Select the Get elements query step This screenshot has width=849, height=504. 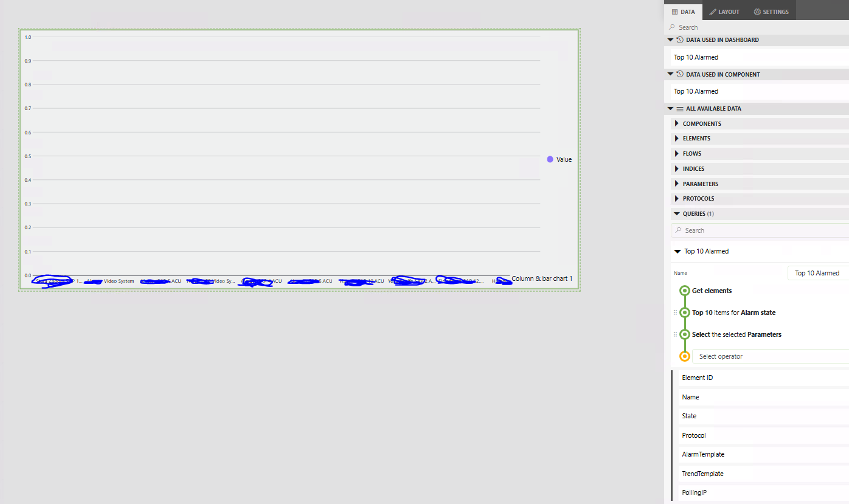point(712,291)
